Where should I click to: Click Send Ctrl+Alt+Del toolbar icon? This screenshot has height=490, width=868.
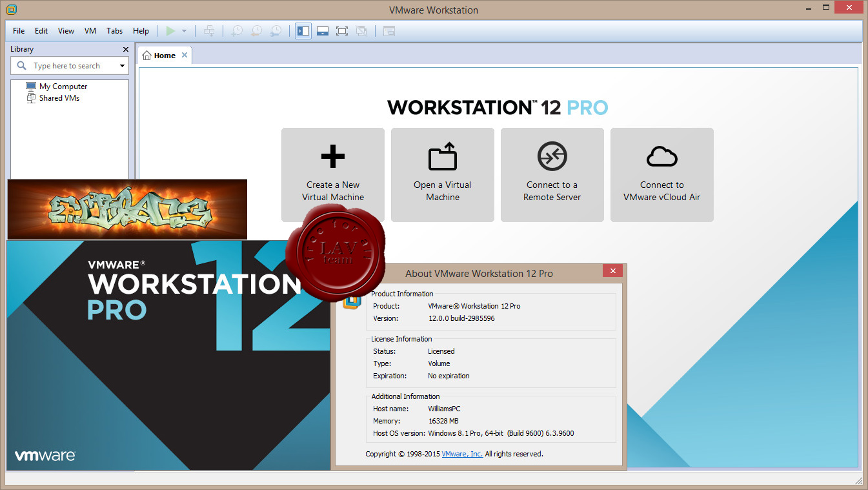tap(209, 31)
